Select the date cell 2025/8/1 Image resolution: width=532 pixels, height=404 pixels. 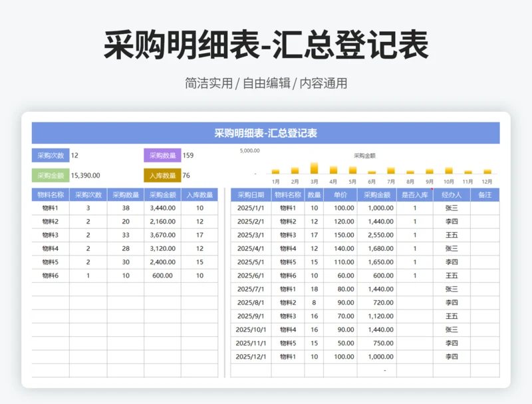coord(251,302)
